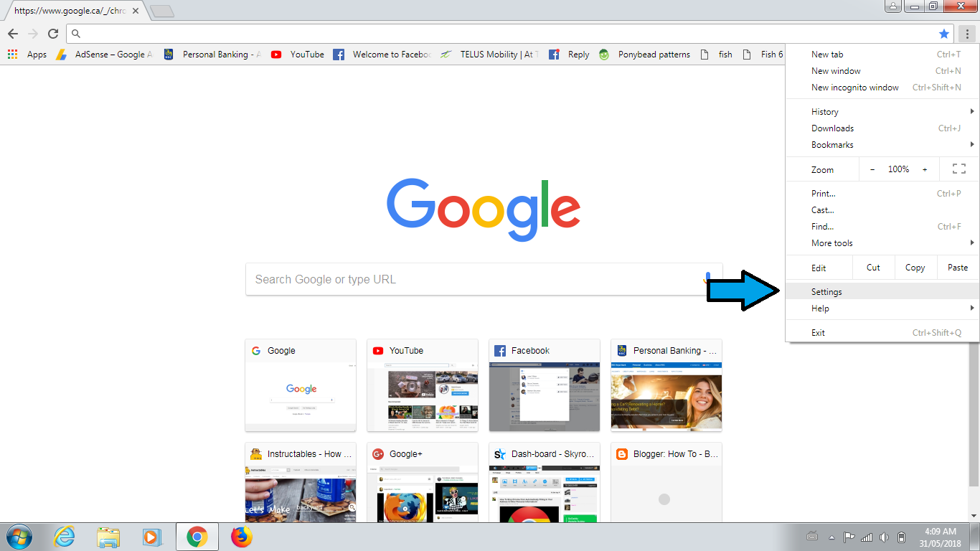
Task: Choose Find from the menu
Action: pyautogui.click(x=882, y=227)
